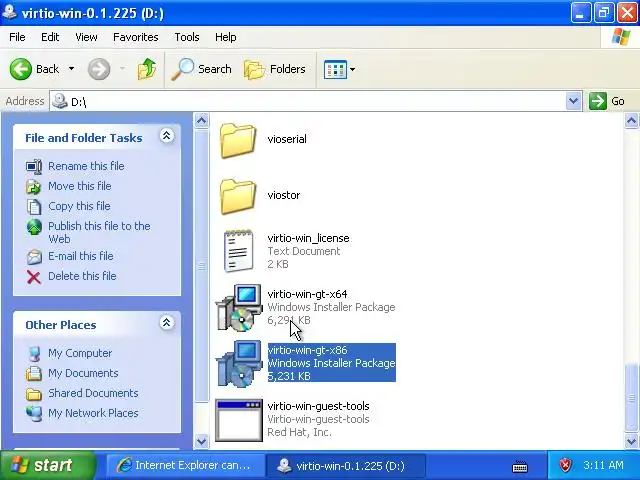Click the file list scroll up arrow
The height and width of the screenshot is (480, 640).
631,121
